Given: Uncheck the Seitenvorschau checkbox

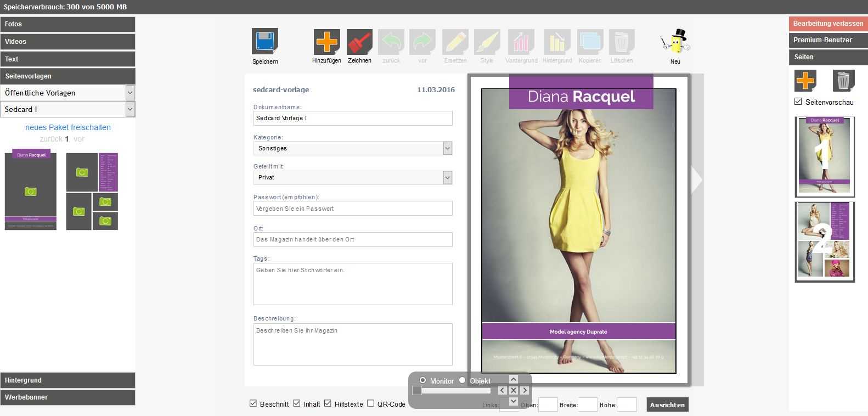Looking at the screenshot, I should (798, 102).
